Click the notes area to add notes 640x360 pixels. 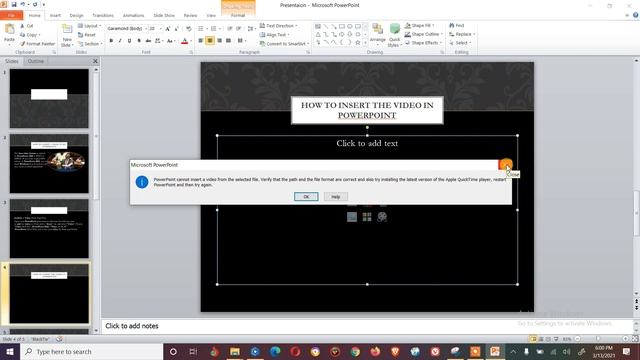point(367,326)
